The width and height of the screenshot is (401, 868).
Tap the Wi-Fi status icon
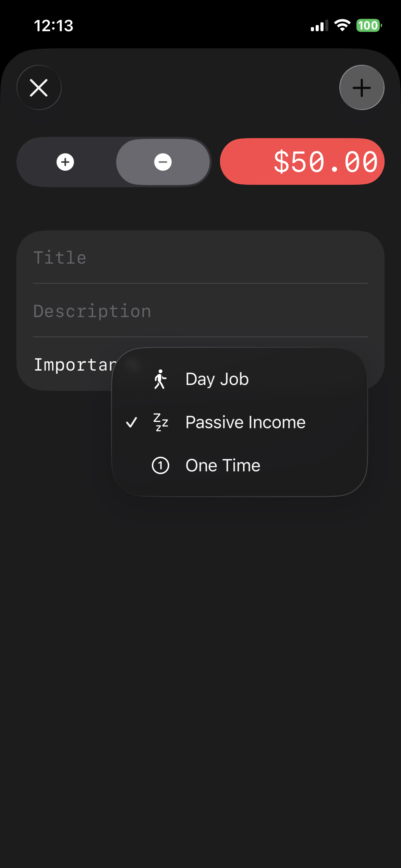click(342, 25)
